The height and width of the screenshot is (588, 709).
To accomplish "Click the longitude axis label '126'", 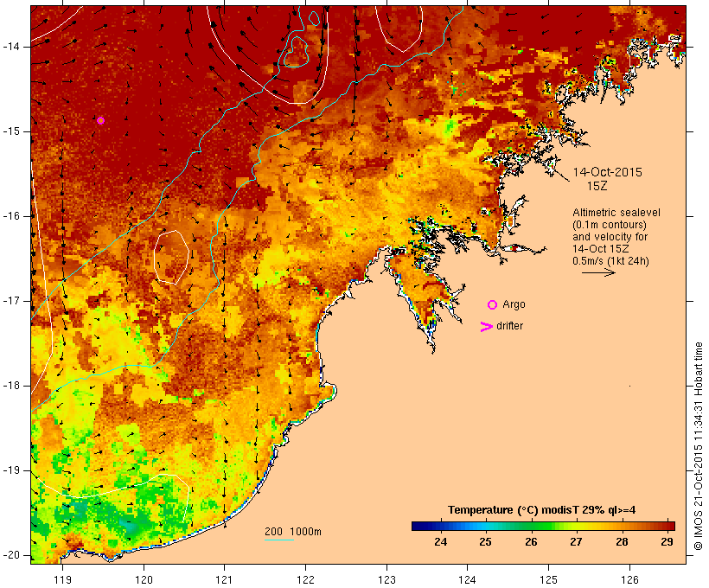I will [629, 580].
